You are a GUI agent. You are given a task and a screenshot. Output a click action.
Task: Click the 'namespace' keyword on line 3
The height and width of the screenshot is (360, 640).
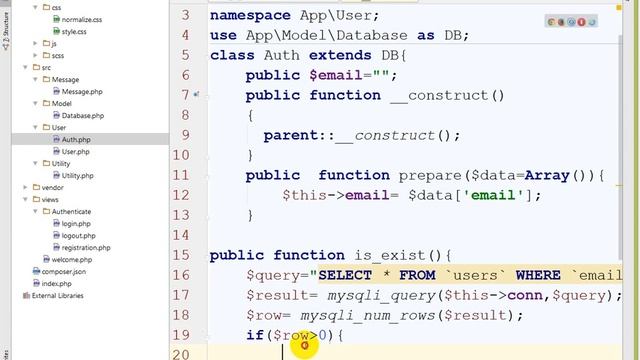click(x=250, y=16)
